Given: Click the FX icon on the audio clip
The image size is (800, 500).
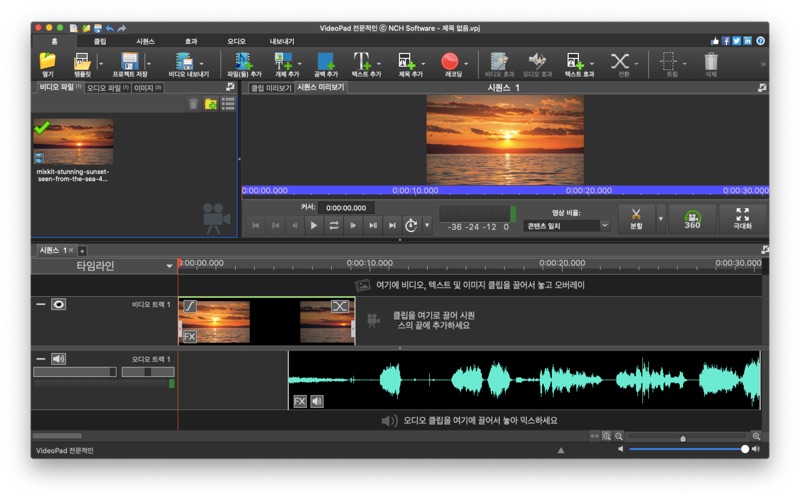Looking at the screenshot, I should pyautogui.click(x=300, y=402).
